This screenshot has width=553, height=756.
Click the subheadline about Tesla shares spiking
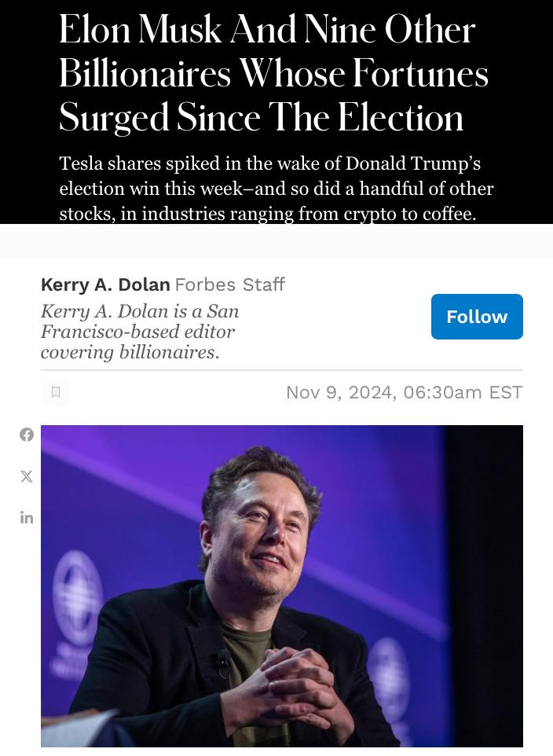coord(276,189)
